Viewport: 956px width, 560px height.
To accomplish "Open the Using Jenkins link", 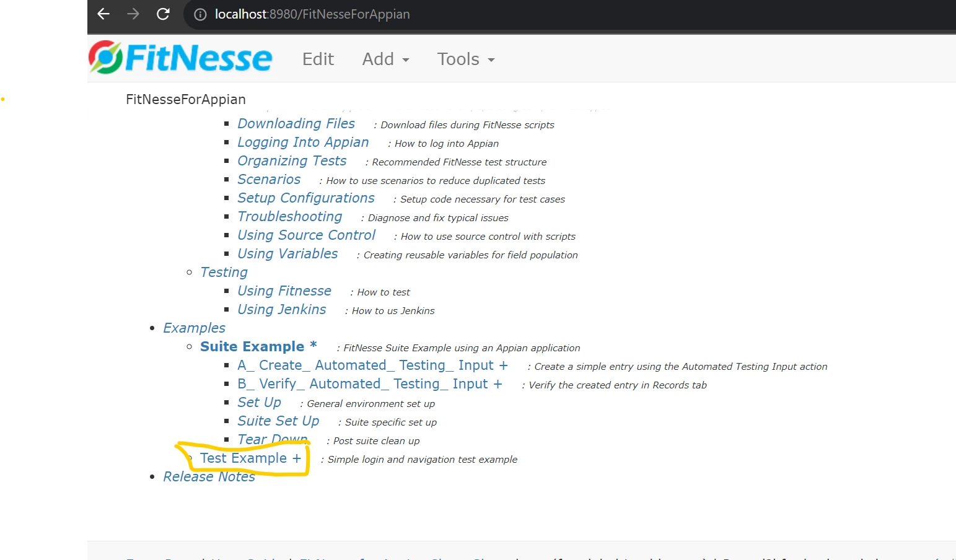I will [282, 310].
